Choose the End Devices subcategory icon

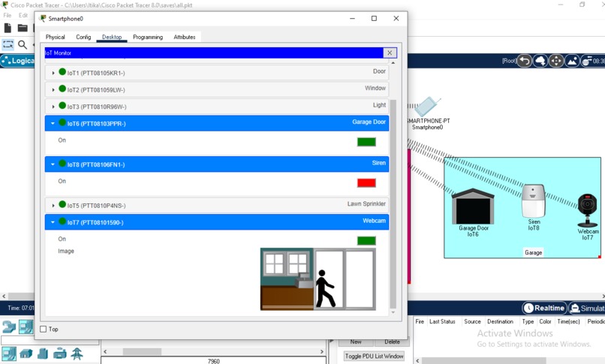pos(8,353)
